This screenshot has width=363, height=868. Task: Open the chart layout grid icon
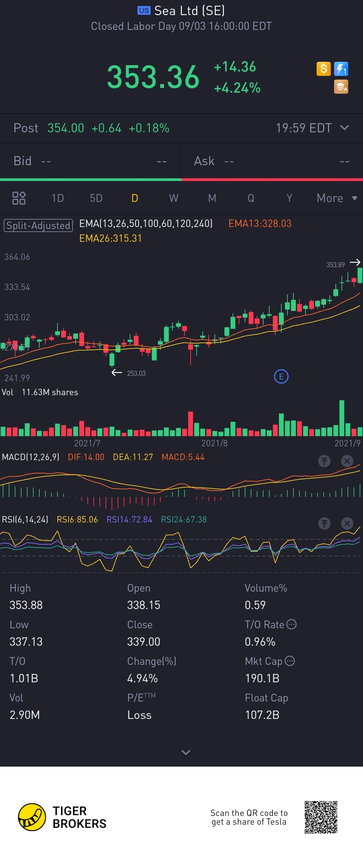tap(19, 198)
